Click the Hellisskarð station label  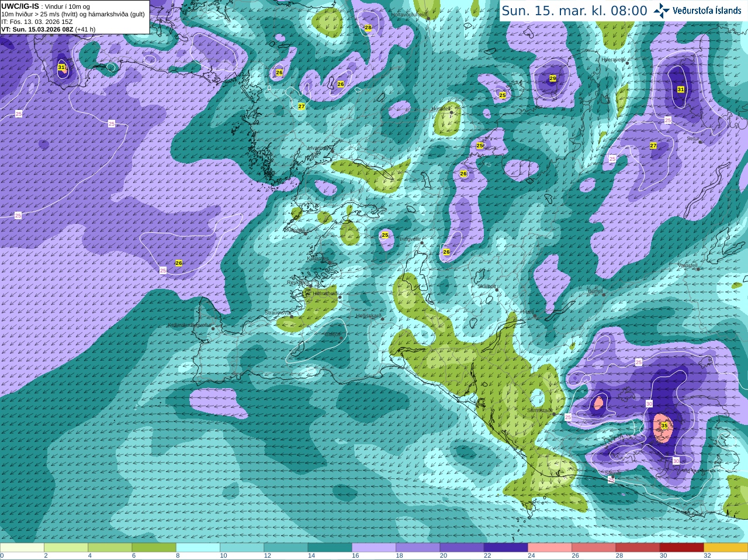pos(368,316)
